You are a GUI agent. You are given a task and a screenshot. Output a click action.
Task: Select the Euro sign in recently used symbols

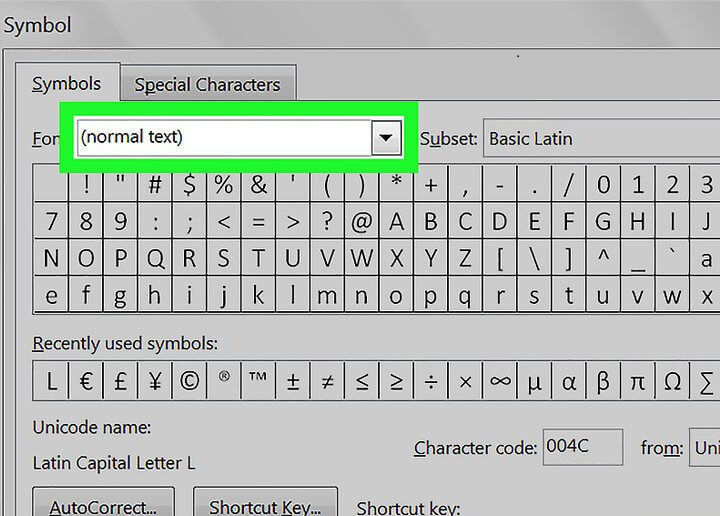tap(86, 382)
